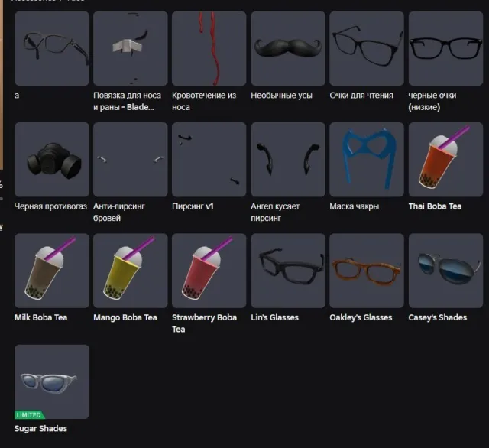Select the 'Ангел кусает пирсинг' thumbnail
Viewport: 489px width, 448px height.
288,160
